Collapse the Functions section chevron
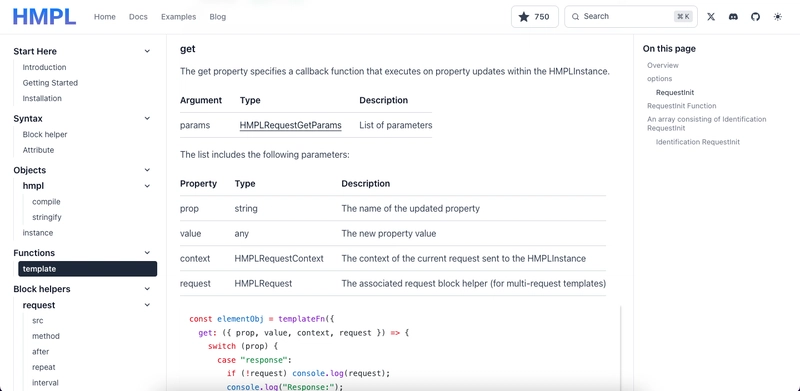Screen dimensions: 800x391 (x=147, y=253)
